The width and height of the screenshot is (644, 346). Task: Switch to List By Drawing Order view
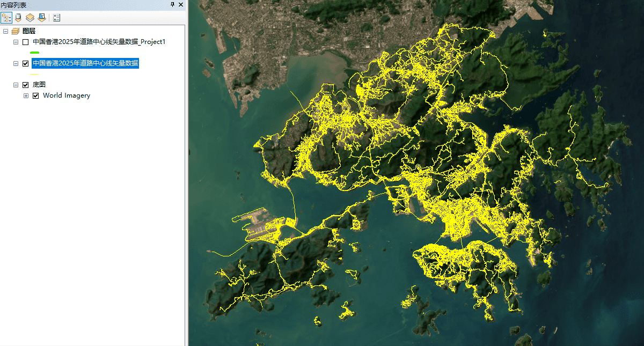[6, 18]
